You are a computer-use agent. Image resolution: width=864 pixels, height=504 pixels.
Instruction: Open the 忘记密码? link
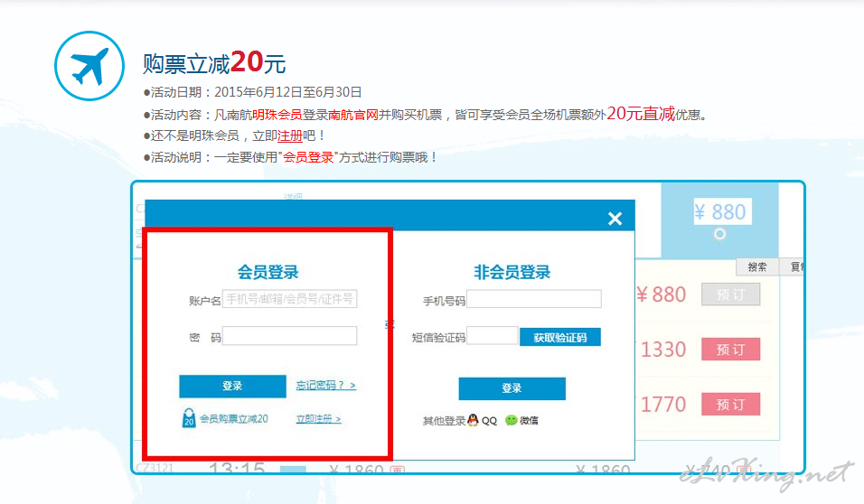tap(325, 385)
